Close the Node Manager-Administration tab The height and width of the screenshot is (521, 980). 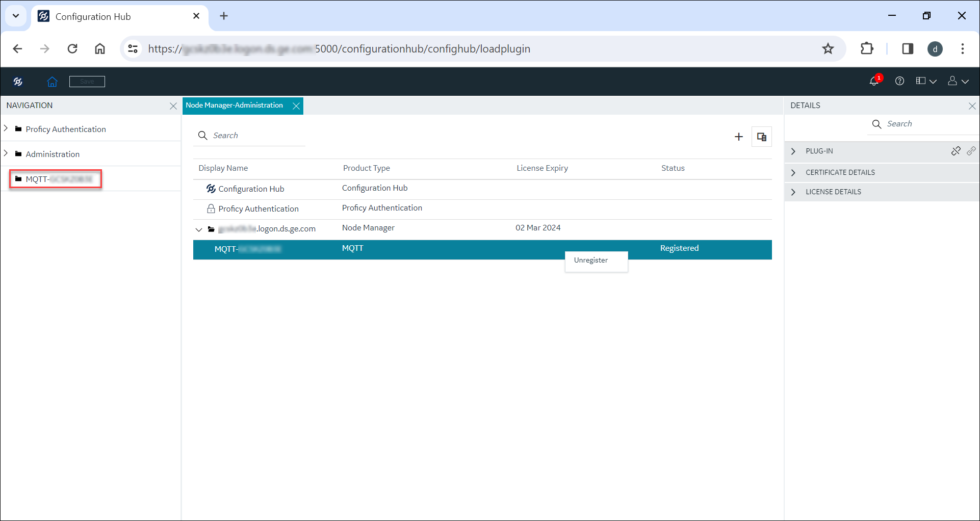[296, 106]
